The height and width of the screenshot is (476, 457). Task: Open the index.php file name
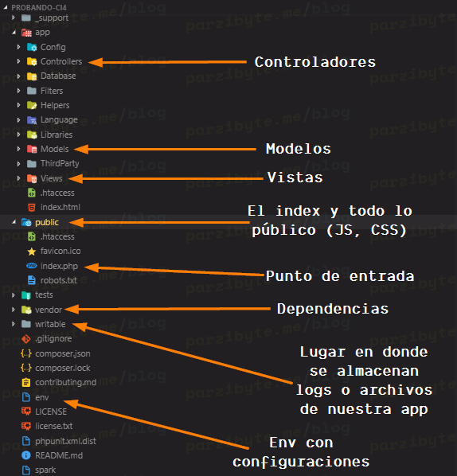click(x=59, y=266)
